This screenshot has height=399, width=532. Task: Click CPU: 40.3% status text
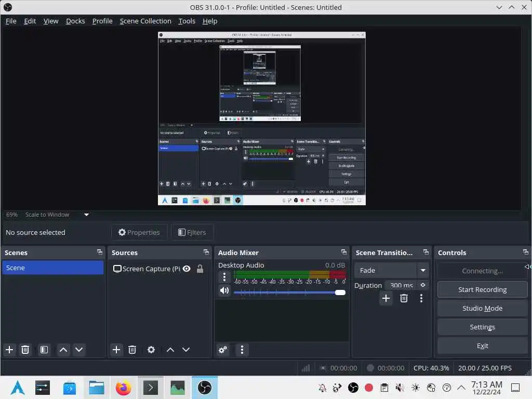pyautogui.click(x=431, y=368)
